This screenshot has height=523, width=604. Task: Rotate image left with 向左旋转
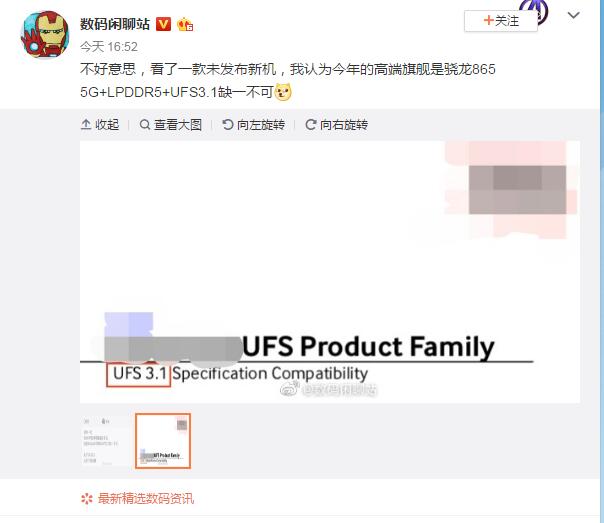pos(253,125)
